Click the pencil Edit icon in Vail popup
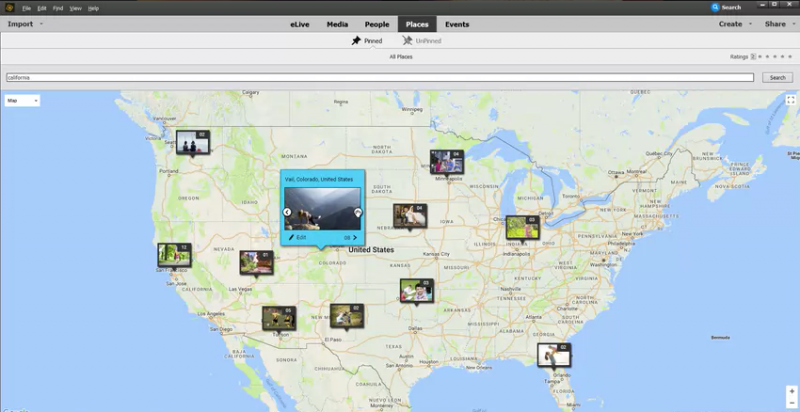This screenshot has height=412, width=800. click(x=292, y=238)
